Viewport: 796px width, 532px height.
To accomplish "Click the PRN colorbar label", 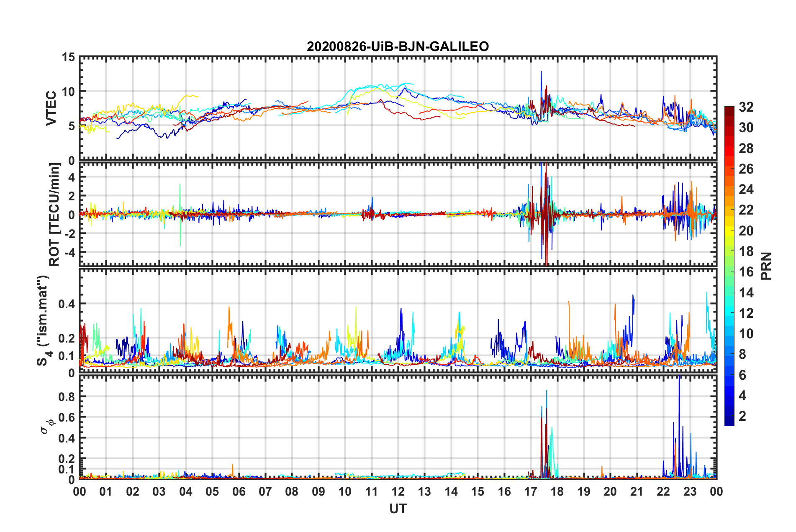I will tap(766, 266).
